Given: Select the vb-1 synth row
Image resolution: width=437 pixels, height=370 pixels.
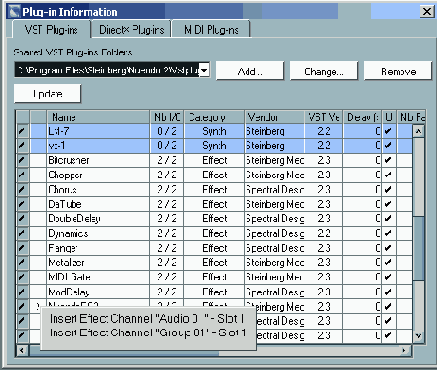Looking at the screenshot, I should (215, 146).
